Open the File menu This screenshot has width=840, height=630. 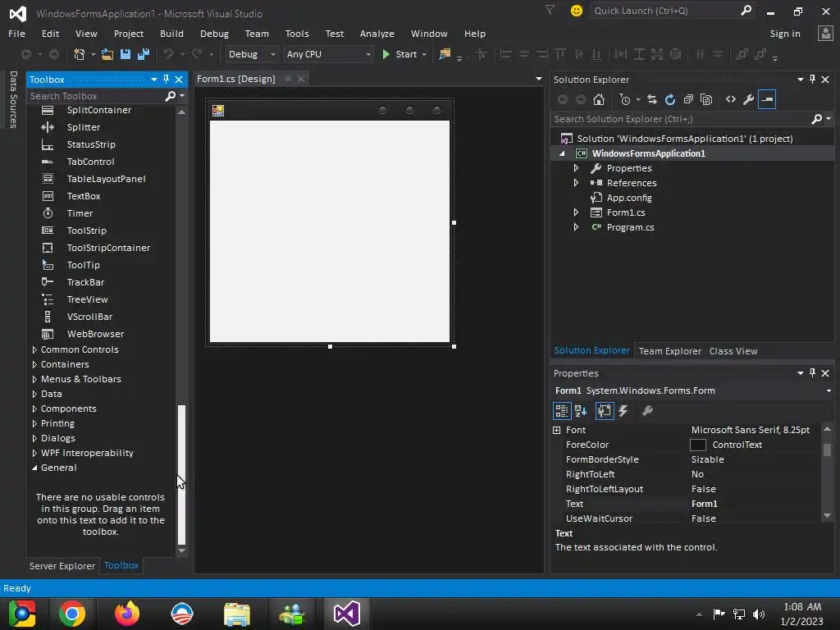tap(16, 34)
